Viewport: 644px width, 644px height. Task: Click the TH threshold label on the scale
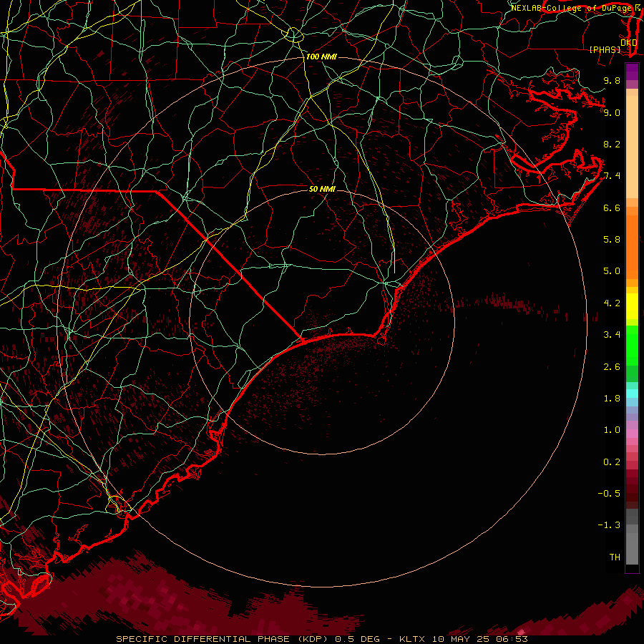tap(615, 557)
